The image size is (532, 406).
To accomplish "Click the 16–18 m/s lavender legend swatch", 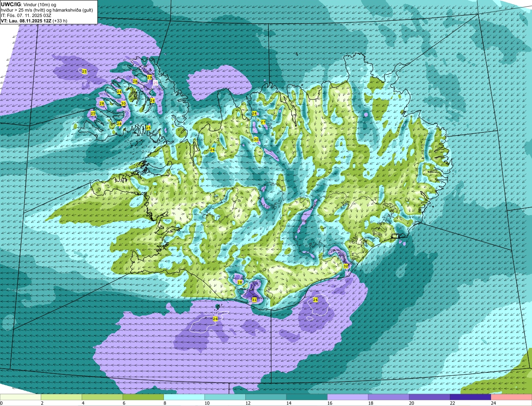I will pos(348,397).
